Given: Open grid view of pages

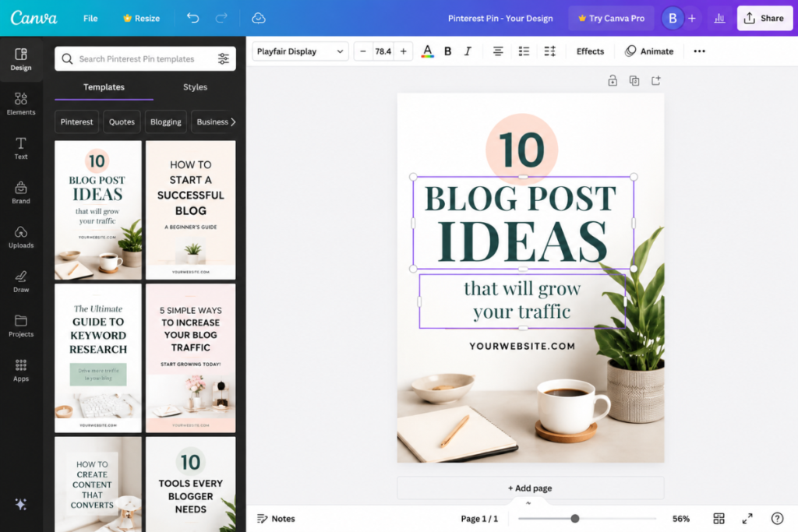Looking at the screenshot, I should pos(719,518).
